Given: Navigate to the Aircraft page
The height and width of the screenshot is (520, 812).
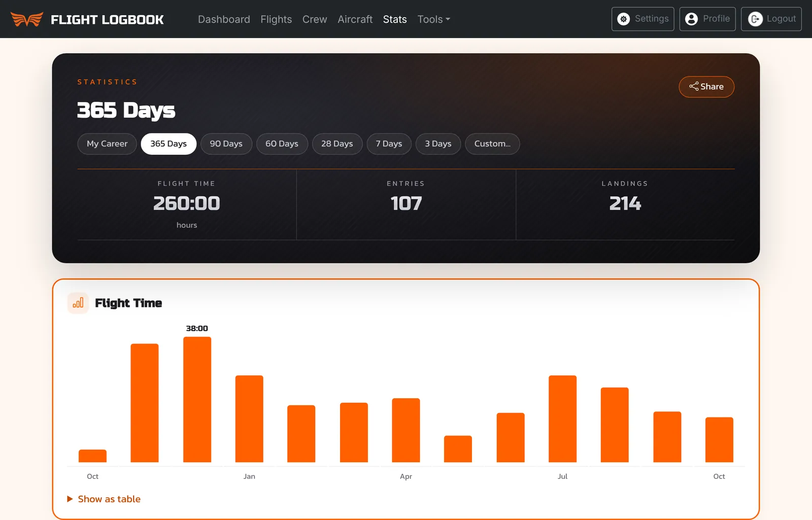Looking at the screenshot, I should 355,19.
